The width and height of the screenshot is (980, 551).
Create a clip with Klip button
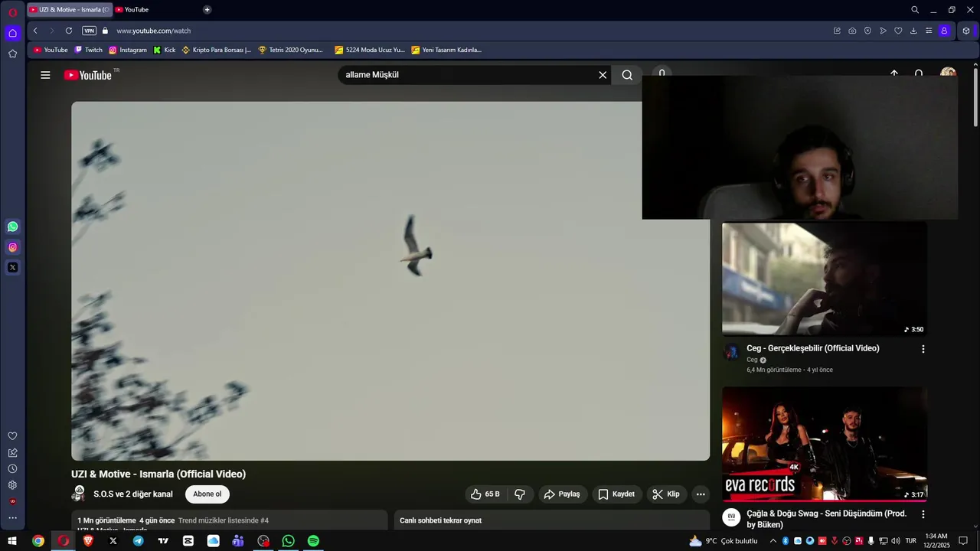[x=666, y=494]
